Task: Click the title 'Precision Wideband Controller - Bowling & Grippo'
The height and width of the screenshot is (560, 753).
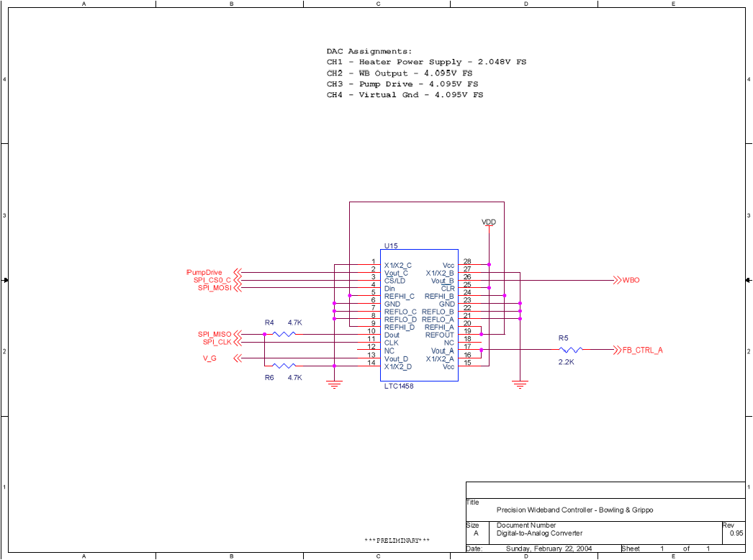Action: click(x=575, y=510)
